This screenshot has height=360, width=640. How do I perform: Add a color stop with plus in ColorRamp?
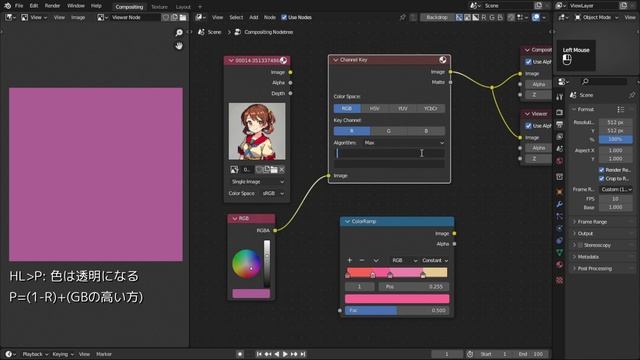(349, 260)
